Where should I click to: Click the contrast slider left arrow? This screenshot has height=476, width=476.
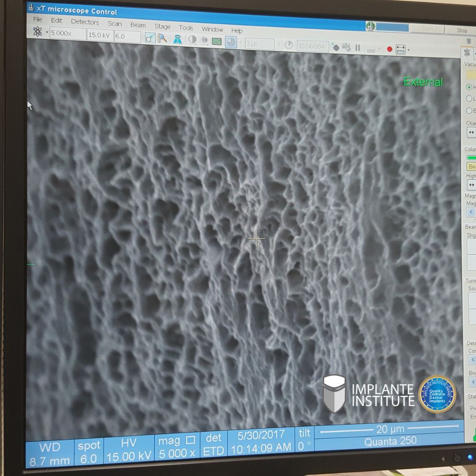pos(472,360)
